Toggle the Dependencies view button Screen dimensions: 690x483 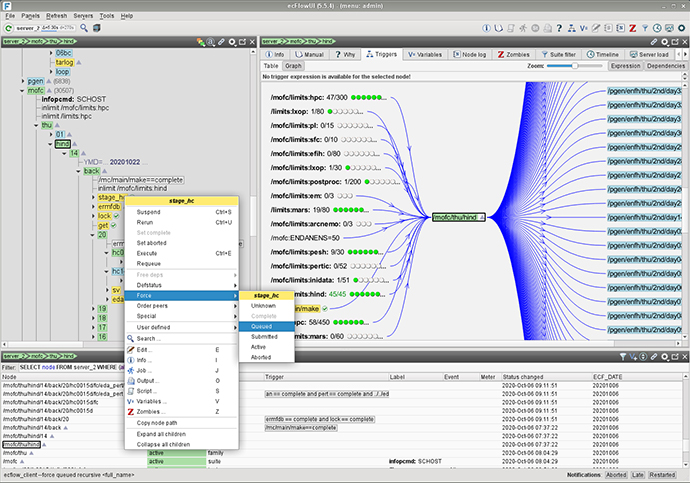click(x=665, y=65)
